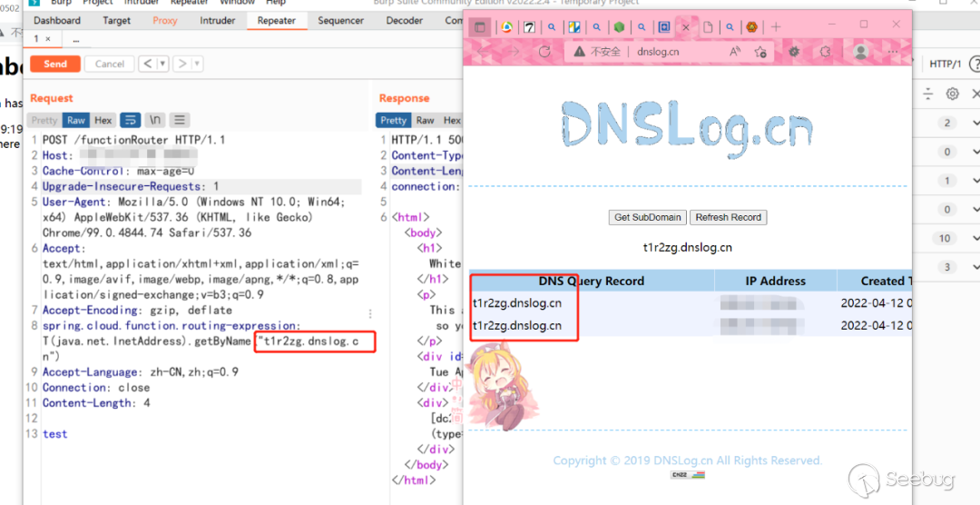
Task: Select the Repeater tab in Burp
Action: (276, 21)
